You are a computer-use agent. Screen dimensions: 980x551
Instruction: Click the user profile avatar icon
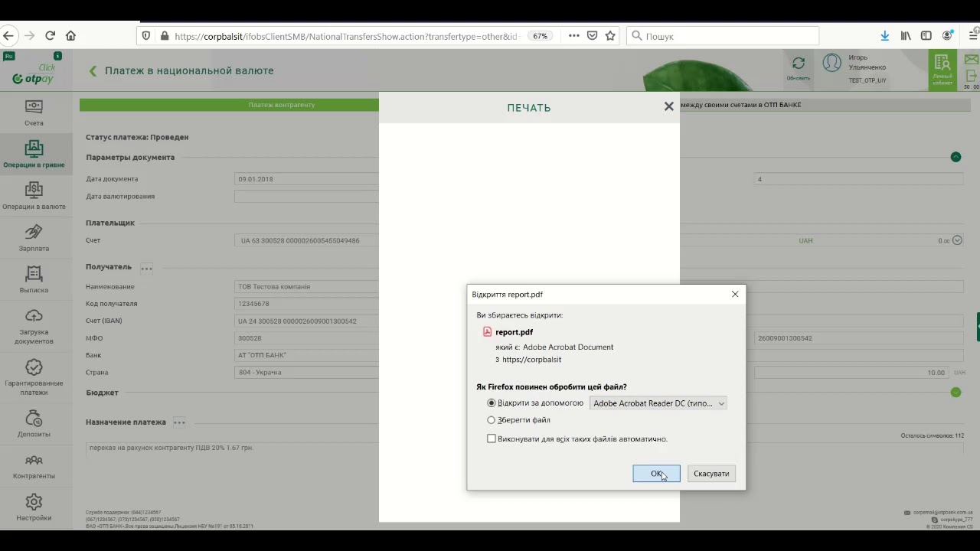coord(831,64)
